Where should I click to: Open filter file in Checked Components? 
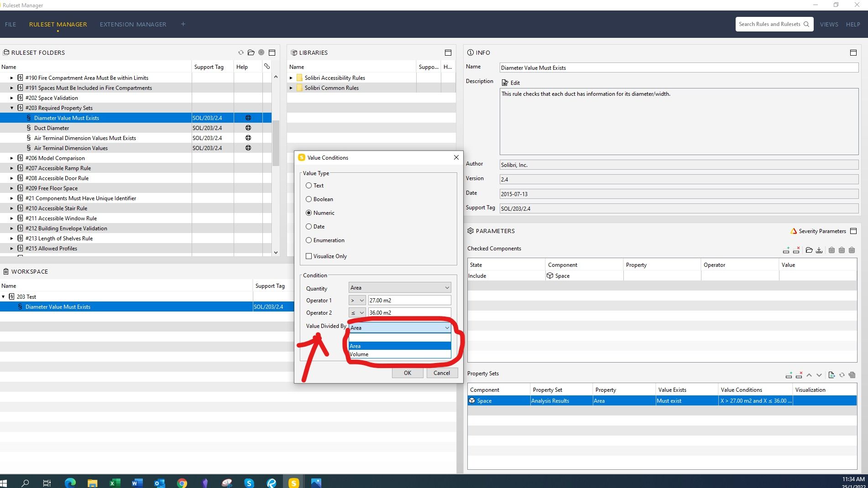pos(809,250)
